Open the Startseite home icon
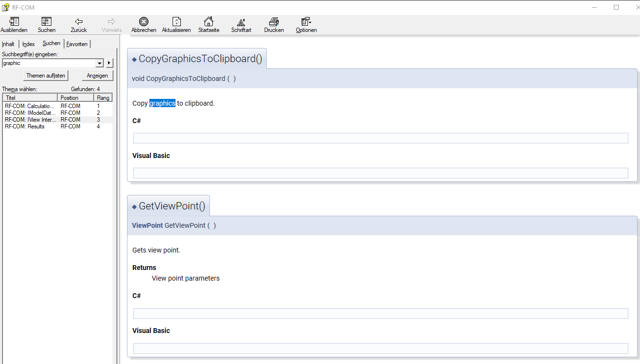Viewport: 640px width, 364px height. 208,24
